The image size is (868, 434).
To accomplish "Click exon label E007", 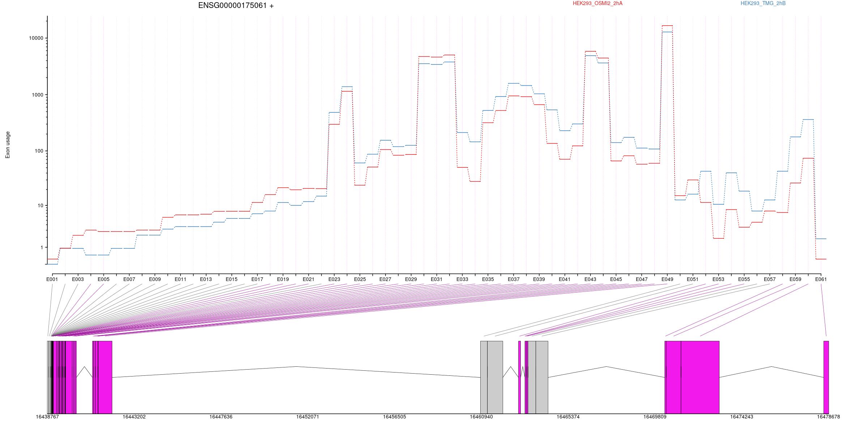I will 129,279.
